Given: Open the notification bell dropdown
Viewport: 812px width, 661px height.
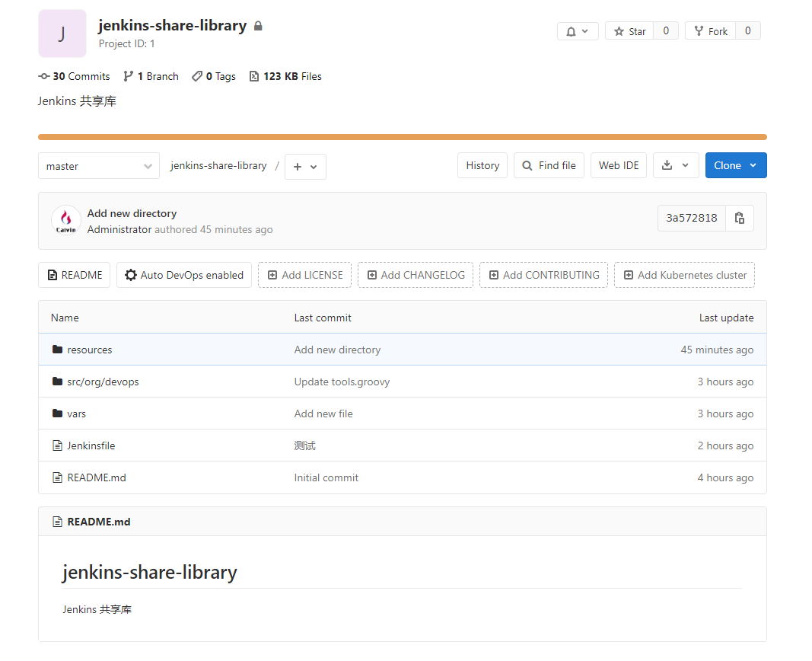Looking at the screenshot, I should click(578, 31).
